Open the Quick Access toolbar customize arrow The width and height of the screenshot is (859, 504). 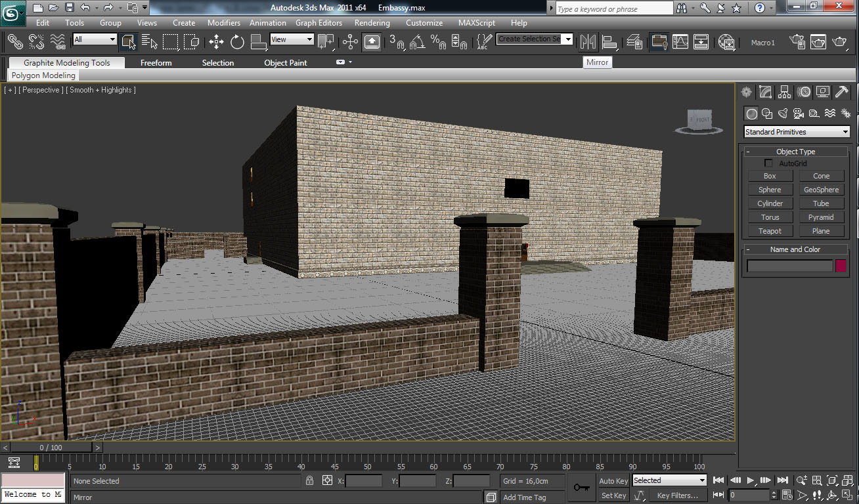click(144, 8)
